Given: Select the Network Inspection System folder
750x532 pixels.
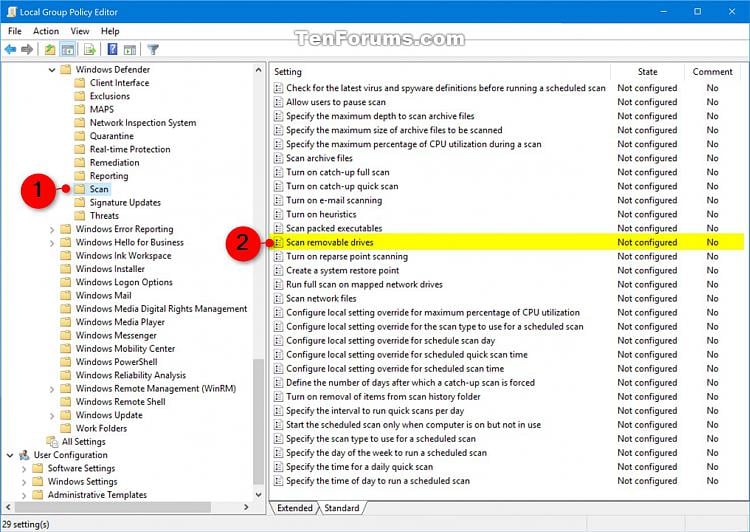Looking at the screenshot, I should point(143,123).
